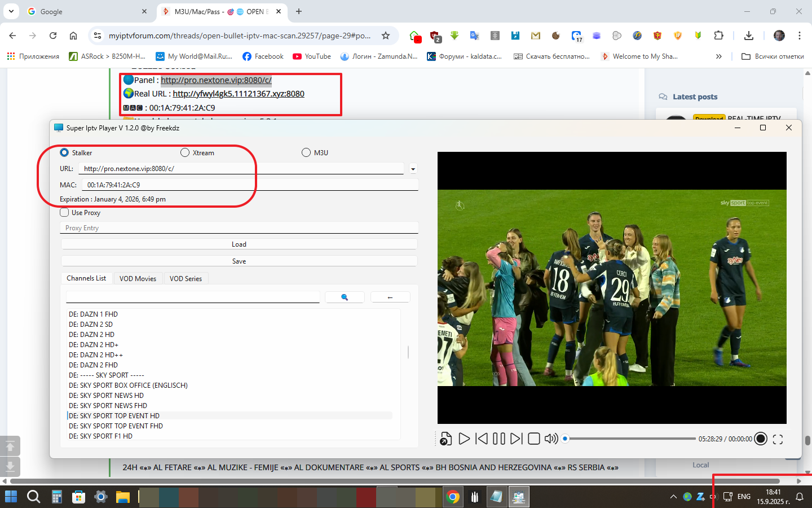Select the Stalker radio button
Viewport: 812px width, 508px height.
64,152
